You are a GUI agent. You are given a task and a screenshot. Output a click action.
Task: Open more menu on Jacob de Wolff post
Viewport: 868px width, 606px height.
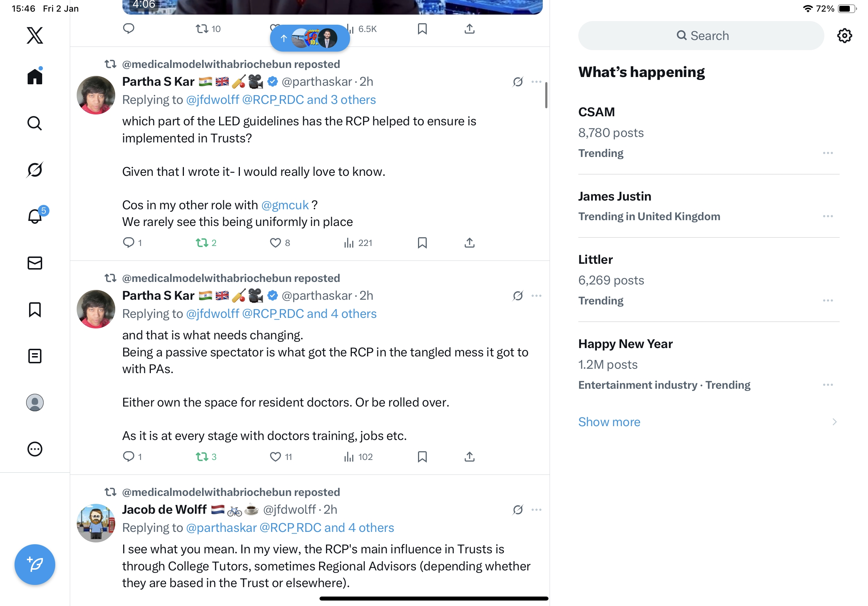[x=537, y=509]
